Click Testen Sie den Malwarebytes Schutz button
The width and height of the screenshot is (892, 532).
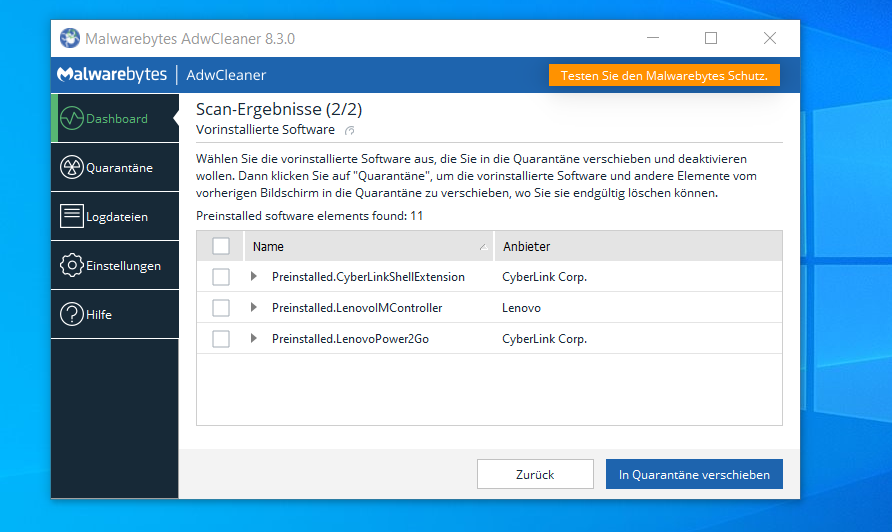664,75
